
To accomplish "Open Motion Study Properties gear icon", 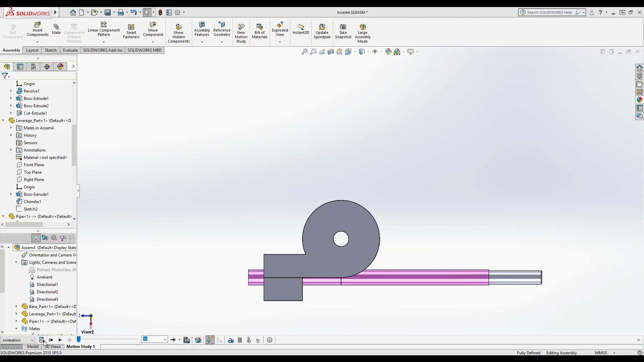I will click(x=270, y=340).
